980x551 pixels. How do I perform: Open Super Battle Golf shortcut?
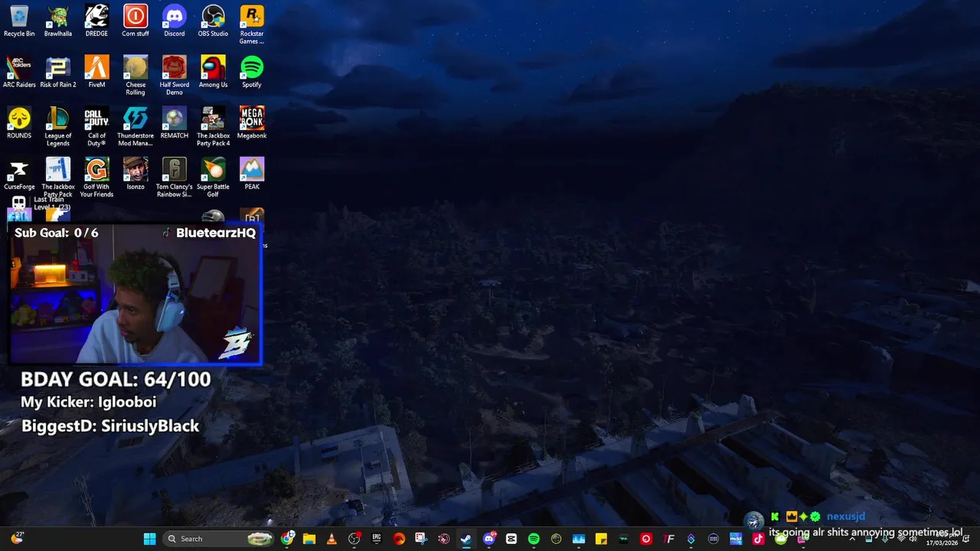pyautogui.click(x=213, y=177)
